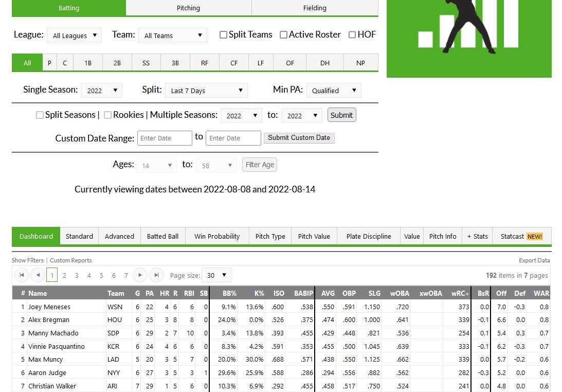
Task: Expand the Split dropdown showing Last 7 Days
Action: (x=206, y=91)
